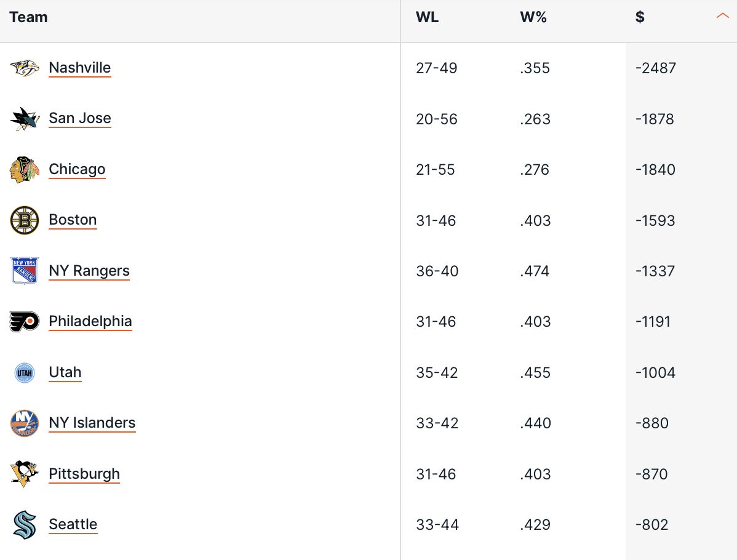Image resolution: width=737 pixels, height=560 pixels.
Task: Click the Boston Bruins logo
Action: click(25, 220)
